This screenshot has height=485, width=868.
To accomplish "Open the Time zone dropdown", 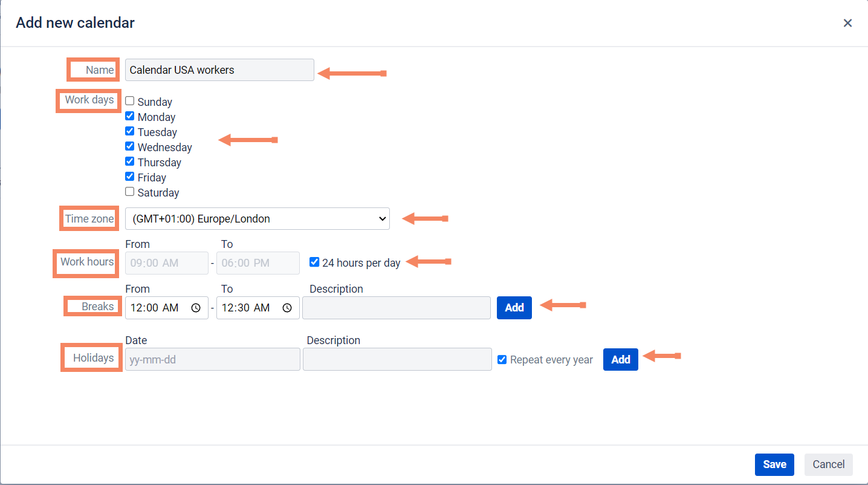I will point(257,219).
